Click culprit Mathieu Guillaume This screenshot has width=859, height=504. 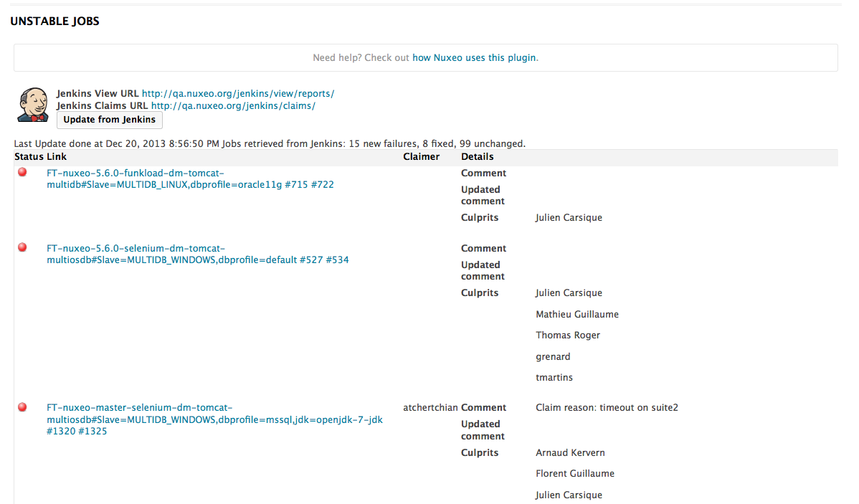pos(577,315)
